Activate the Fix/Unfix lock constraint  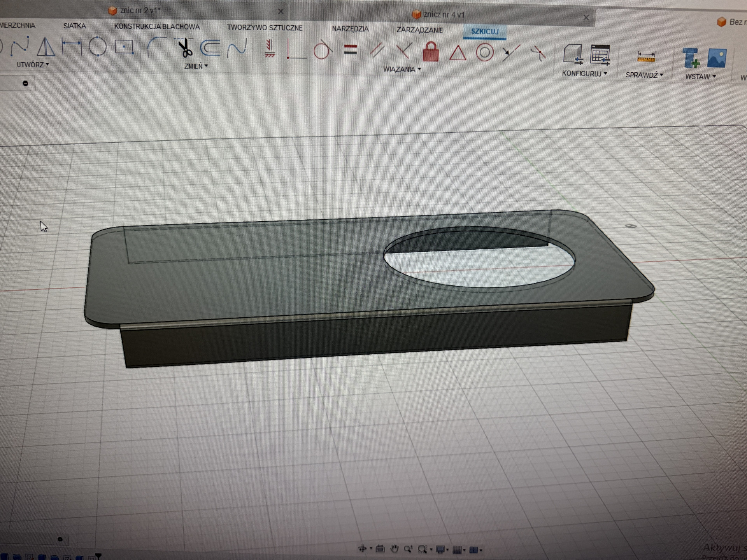coord(430,52)
